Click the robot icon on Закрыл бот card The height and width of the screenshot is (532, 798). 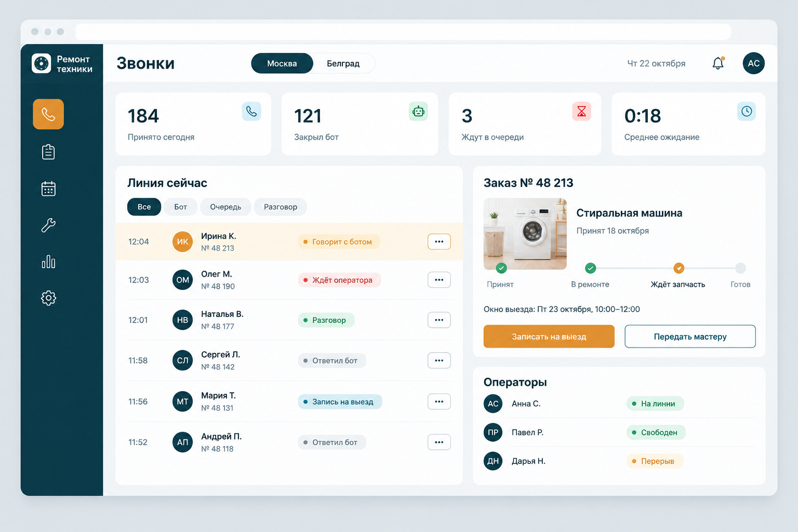(x=418, y=111)
